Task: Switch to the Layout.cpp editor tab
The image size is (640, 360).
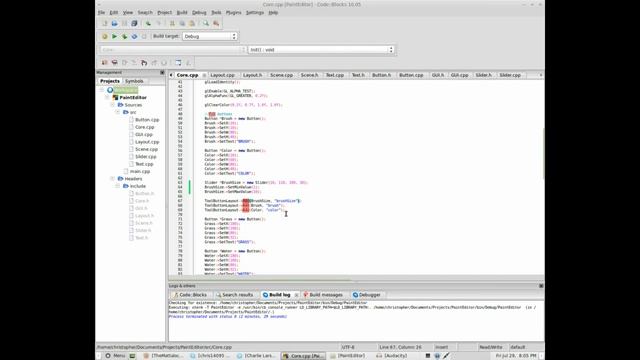Action: [222, 75]
